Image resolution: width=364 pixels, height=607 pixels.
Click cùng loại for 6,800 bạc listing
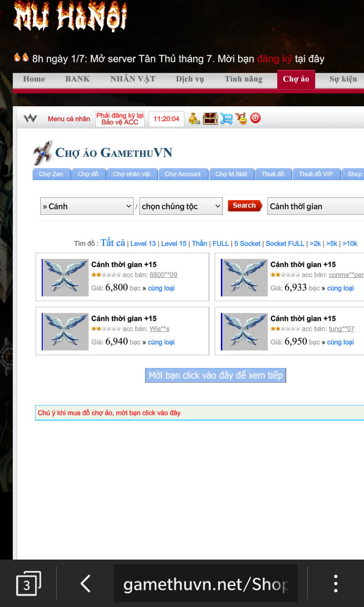point(161,288)
